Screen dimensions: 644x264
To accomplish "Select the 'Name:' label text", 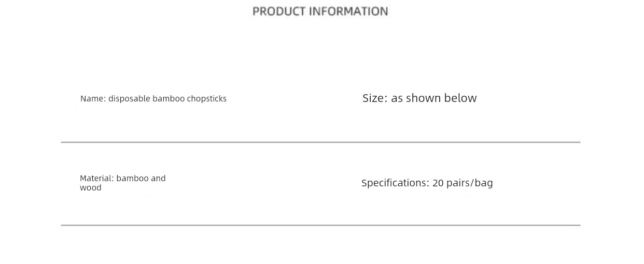I will tap(93, 98).
